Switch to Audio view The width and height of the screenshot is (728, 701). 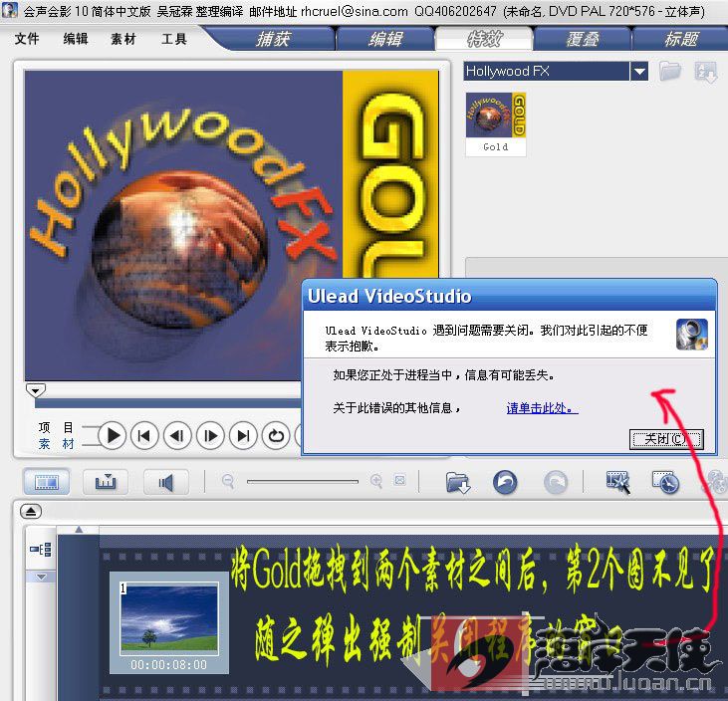(x=165, y=481)
